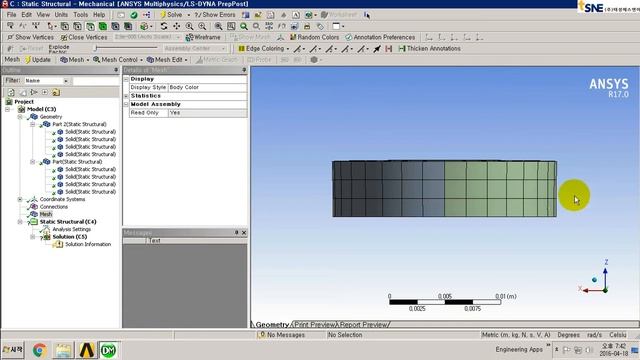
Task: Select the Pan view tool
Action: pyautogui.click(x=176, y=26)
